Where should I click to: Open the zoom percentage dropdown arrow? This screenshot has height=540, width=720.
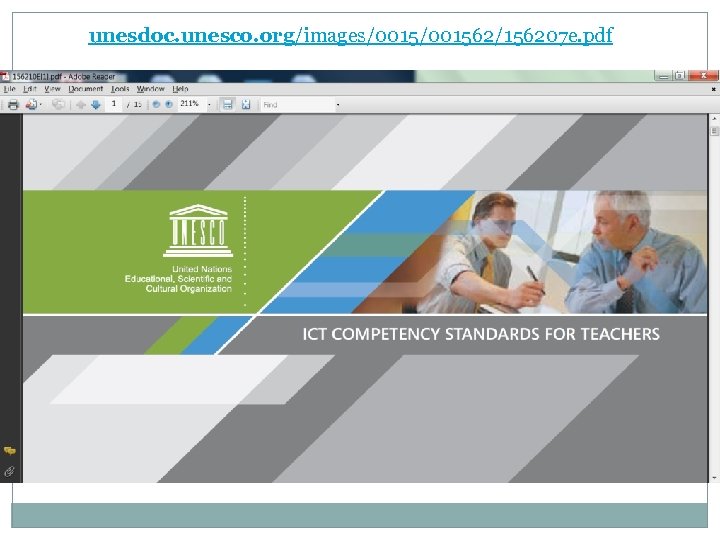(209, 105)
